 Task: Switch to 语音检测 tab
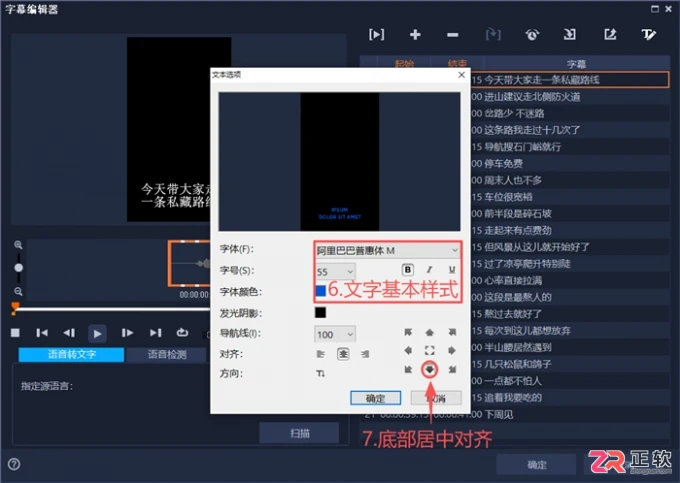167,354
